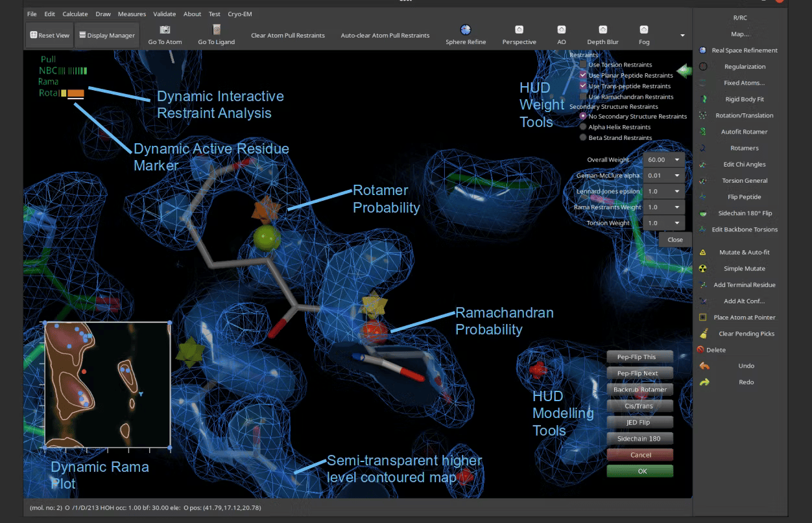Open the Calculate menu
The image size is (812, 523).
[x=75, y=14]
